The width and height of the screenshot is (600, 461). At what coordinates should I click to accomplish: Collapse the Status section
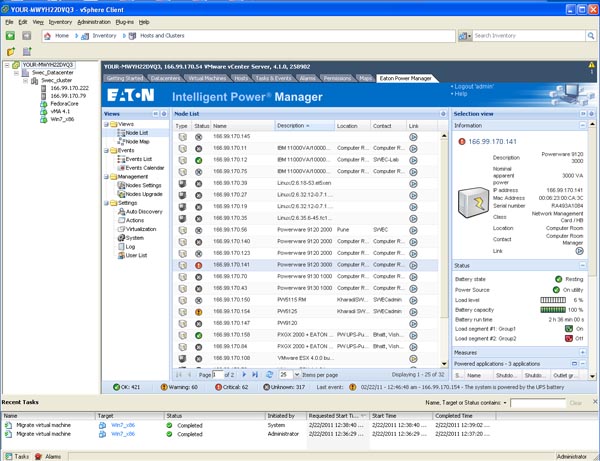click(x=582, y=265)
